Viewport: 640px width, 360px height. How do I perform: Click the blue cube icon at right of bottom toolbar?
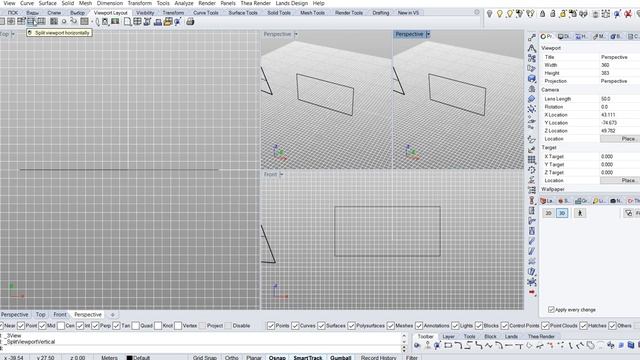click(x=631, y=346)
